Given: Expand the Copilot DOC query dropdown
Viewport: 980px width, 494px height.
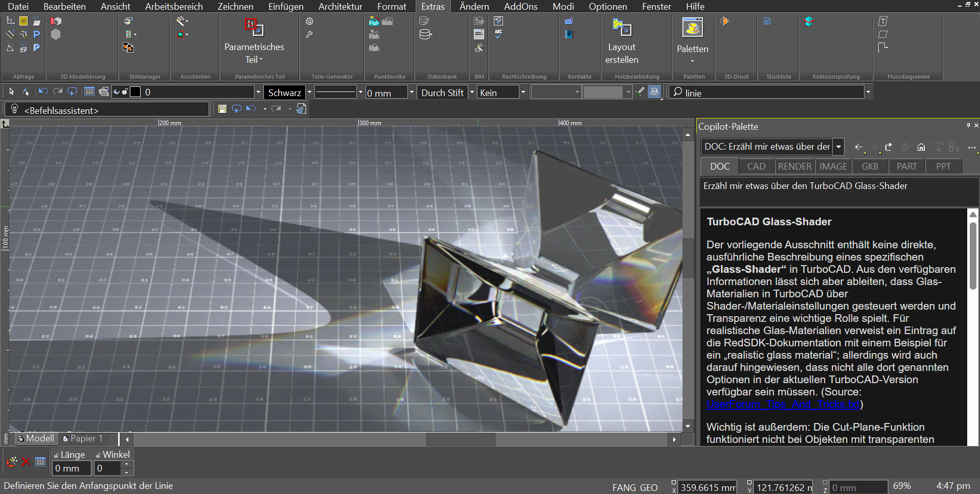Looking at the screenshot, I should [x=838, y=147].
